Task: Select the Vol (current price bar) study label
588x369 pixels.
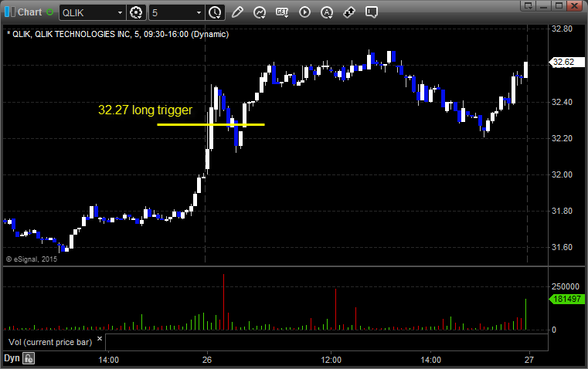Action: [50, 342]
